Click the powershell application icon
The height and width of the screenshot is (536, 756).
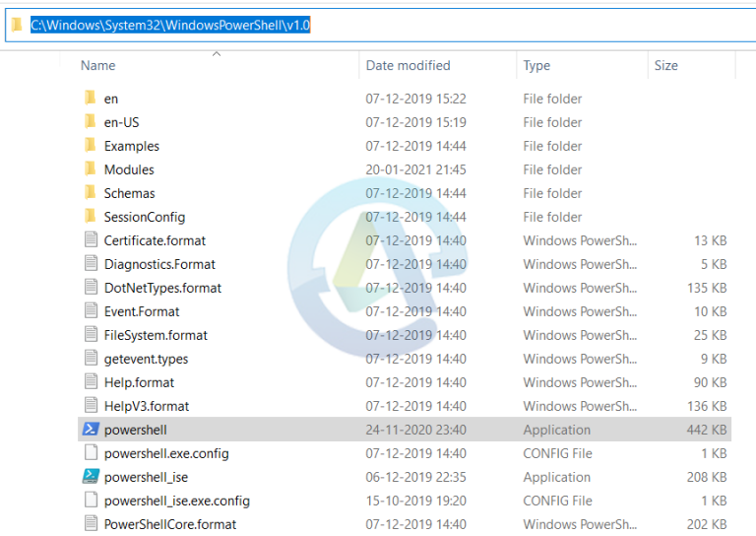click(91, 429)
